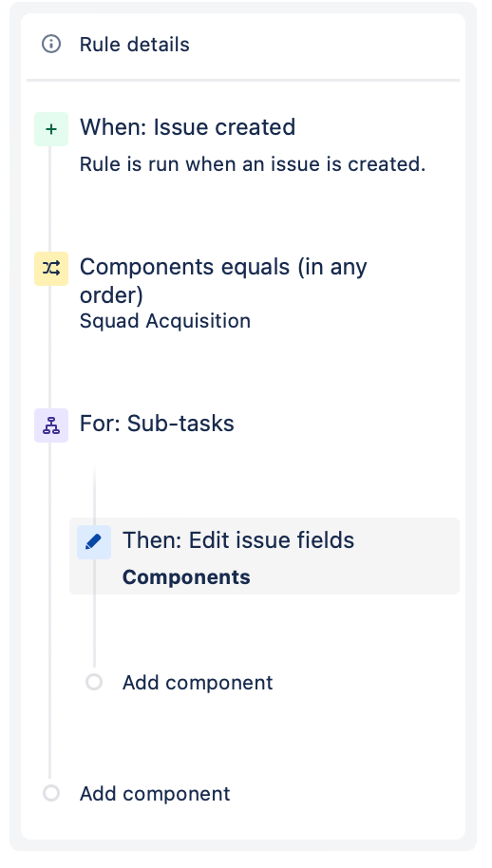Open the When: Issue created trigger
The image size is (492, 868).
[x=188, y=127]
